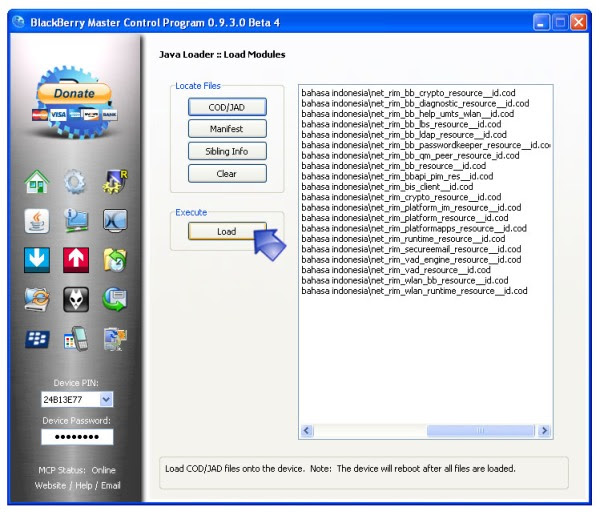Click the COD/JAD button

pos(227,107)
